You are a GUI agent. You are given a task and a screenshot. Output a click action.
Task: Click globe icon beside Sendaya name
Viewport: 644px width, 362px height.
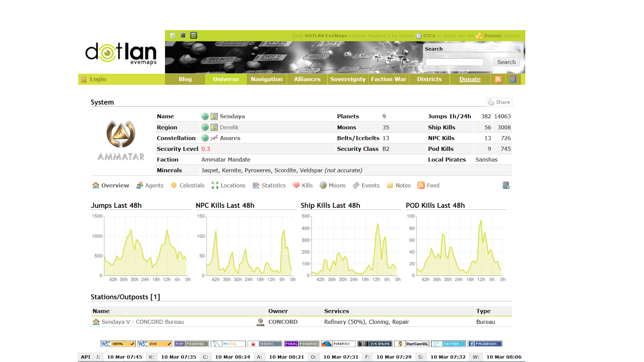click(205, 116)
